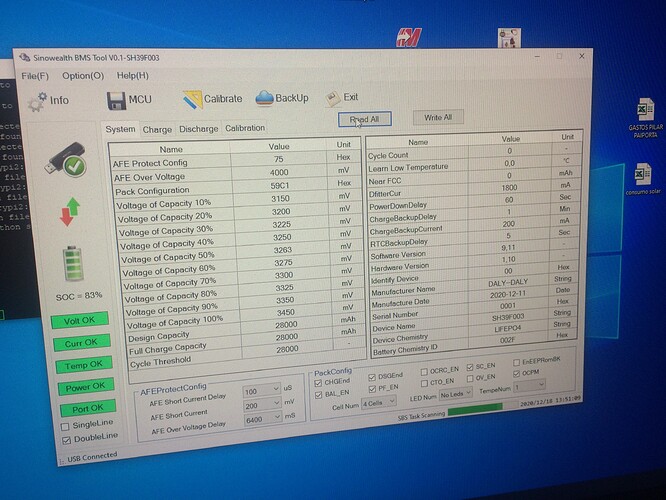Image resolution: width=666 pixels, height=500 pixels.
Task: Click the Read All button
Action: click(364, 119)
